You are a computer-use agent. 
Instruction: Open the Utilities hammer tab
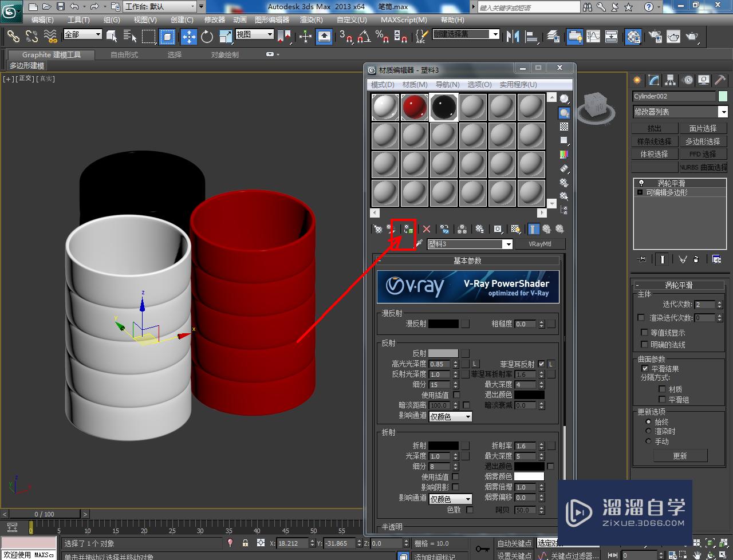[720, 80]
